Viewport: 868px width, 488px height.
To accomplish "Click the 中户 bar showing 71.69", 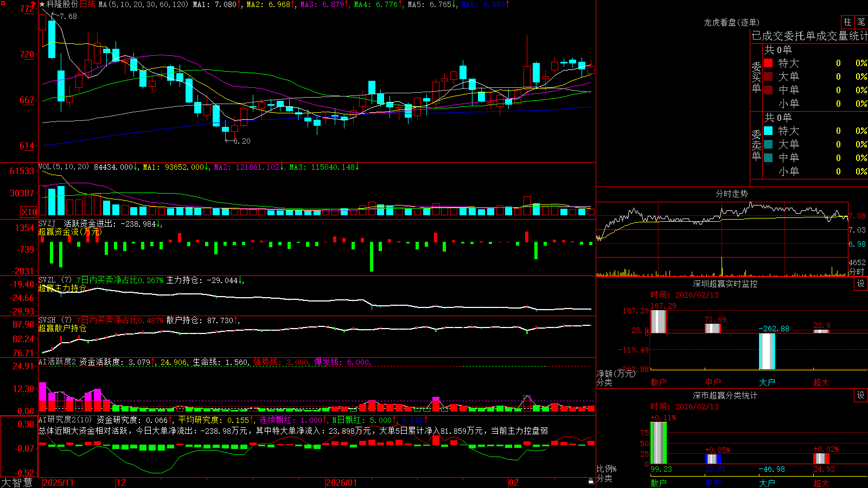I will coord(712,328).
